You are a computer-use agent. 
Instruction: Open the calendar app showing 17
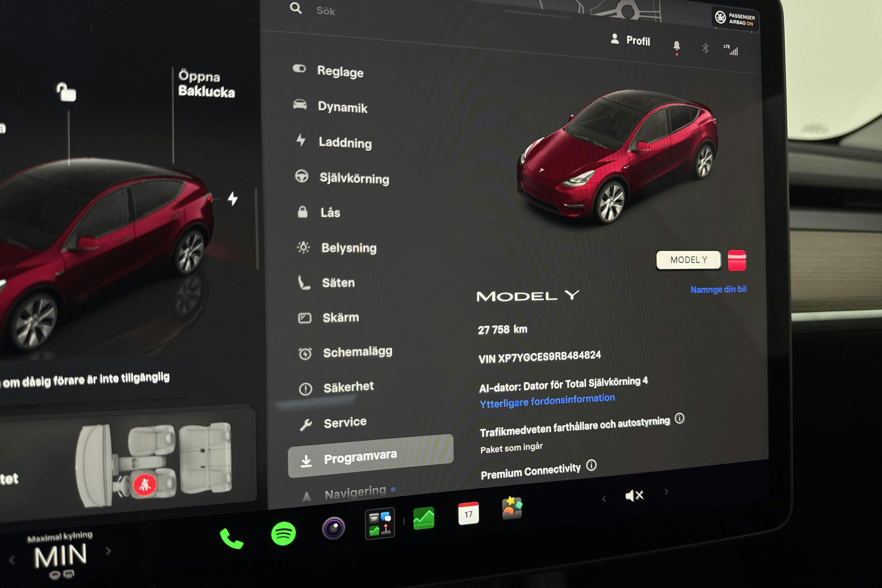coord(468,513)
